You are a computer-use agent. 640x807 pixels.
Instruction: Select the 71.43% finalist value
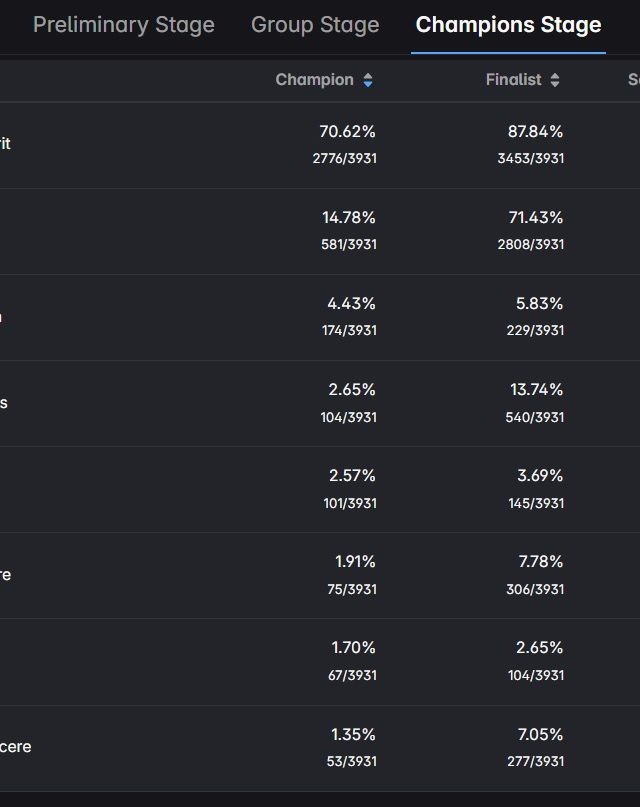click(x=536, y=218)
